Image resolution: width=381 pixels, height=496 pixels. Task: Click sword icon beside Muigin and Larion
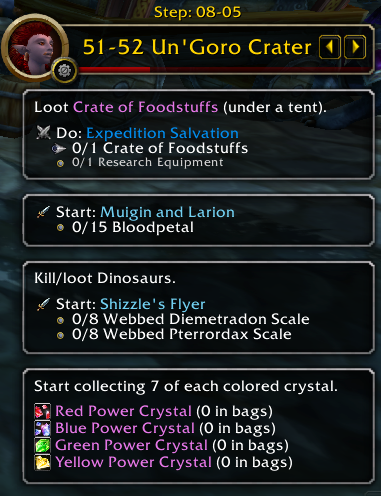(x=43, y=212)
